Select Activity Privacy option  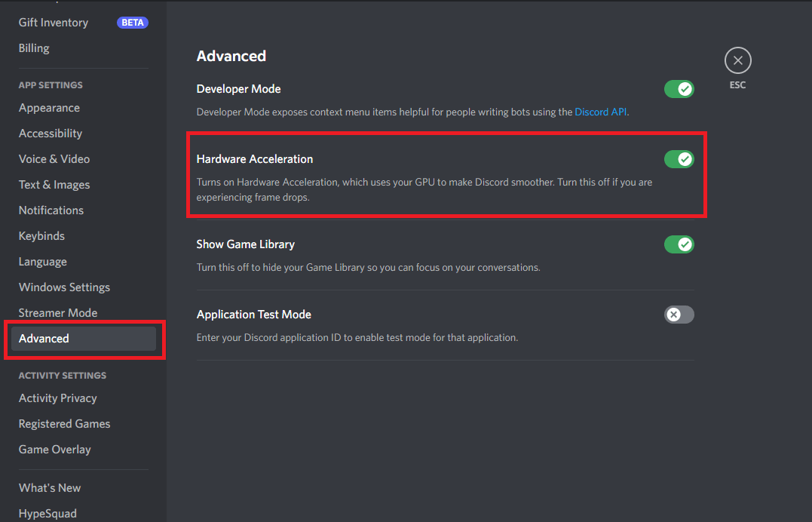[58, 398]
